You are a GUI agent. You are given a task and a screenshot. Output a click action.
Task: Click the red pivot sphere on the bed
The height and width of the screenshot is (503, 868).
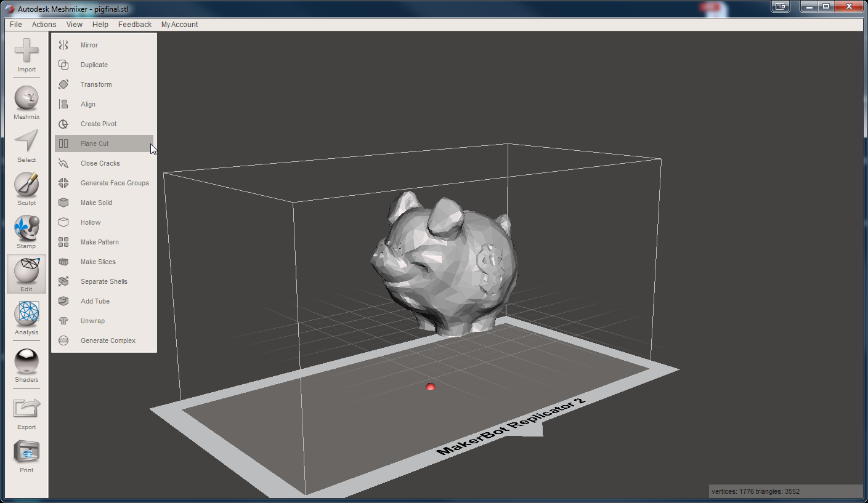tap(431, 387)
